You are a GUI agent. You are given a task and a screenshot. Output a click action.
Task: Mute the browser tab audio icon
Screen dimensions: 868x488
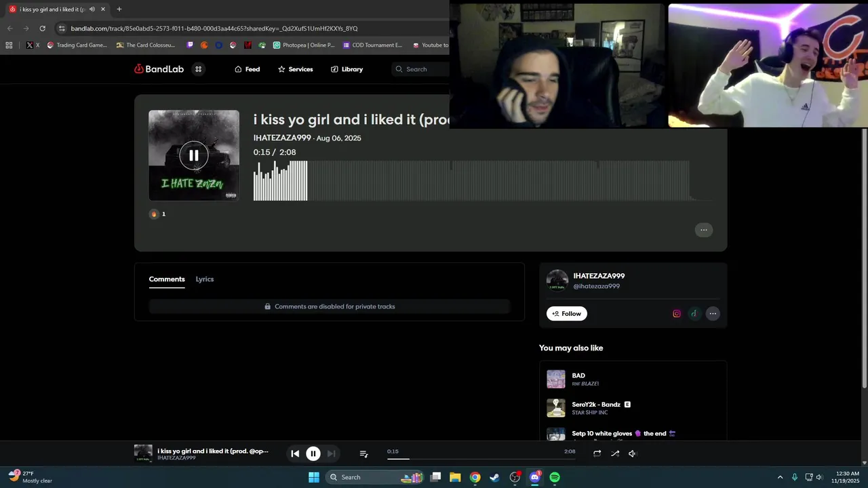92,9
